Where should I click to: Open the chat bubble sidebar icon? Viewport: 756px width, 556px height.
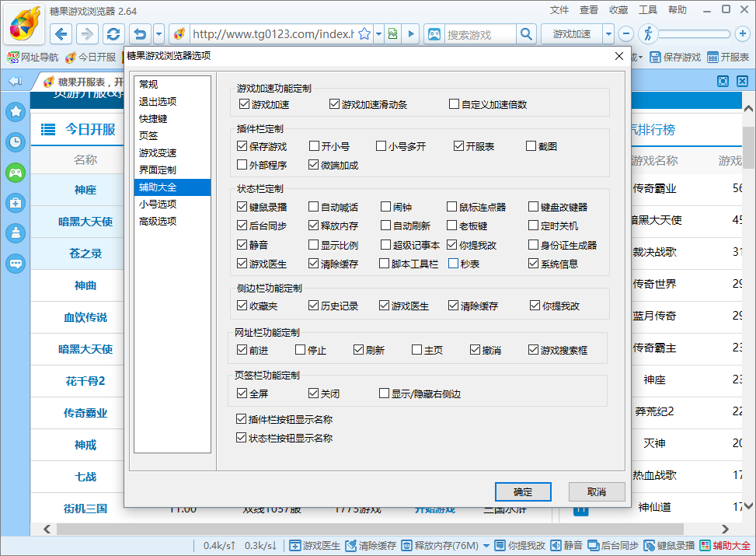coord(16,264)
